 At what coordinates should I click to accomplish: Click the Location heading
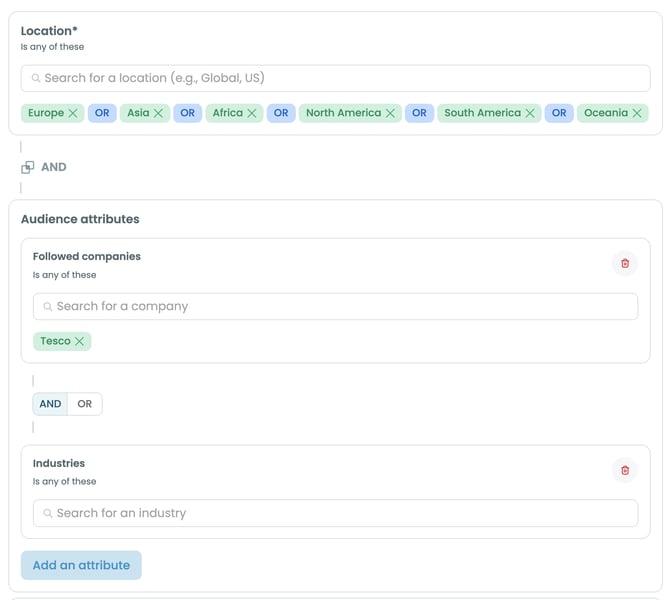tap(49, 31)
